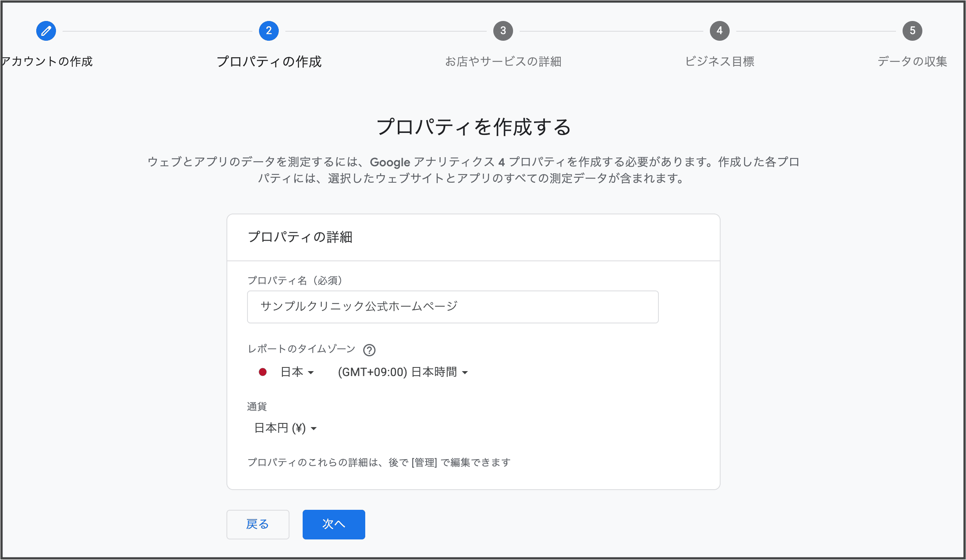966x560 pixels.
Task: Click the プロパティを作成する page title
Action: click(474, 127)
